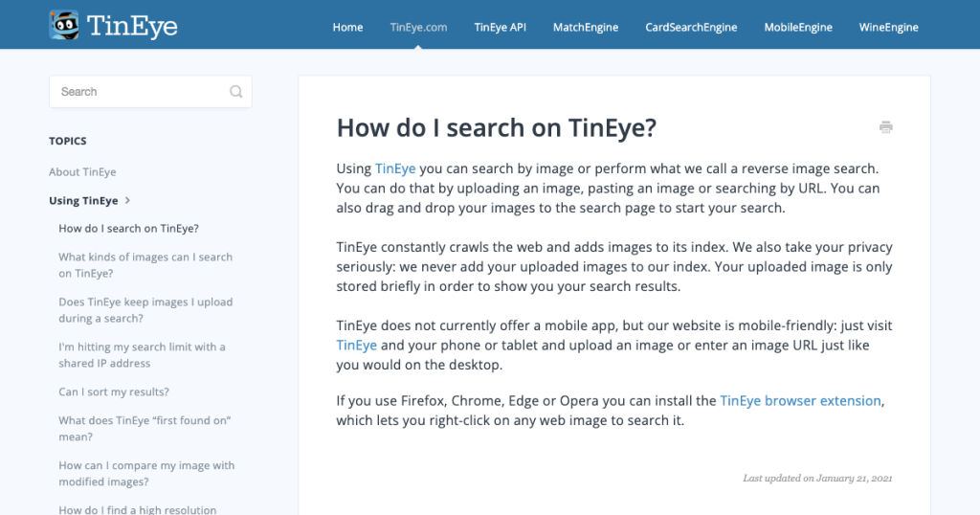The image size is (980, 515).
Task: Click the search magnifier icon
Action: tap(235, 92)
